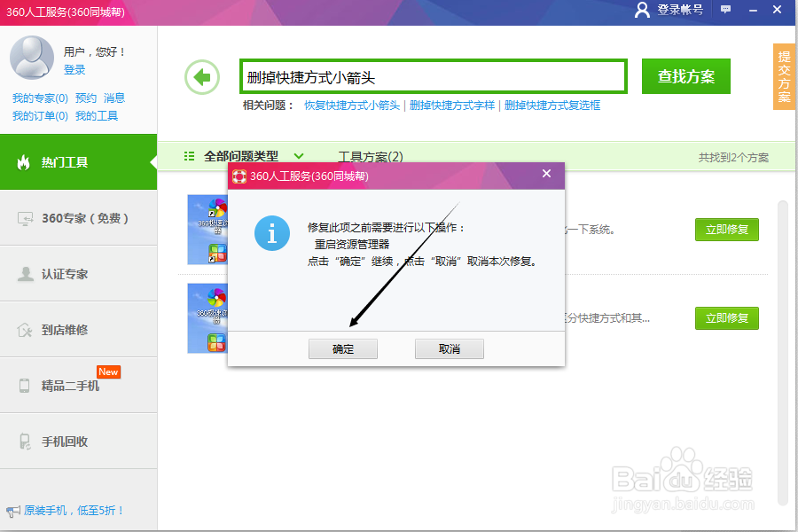
Task: Click the search input containing 删掉快捷方式小箭头
Action: (433, 76)
